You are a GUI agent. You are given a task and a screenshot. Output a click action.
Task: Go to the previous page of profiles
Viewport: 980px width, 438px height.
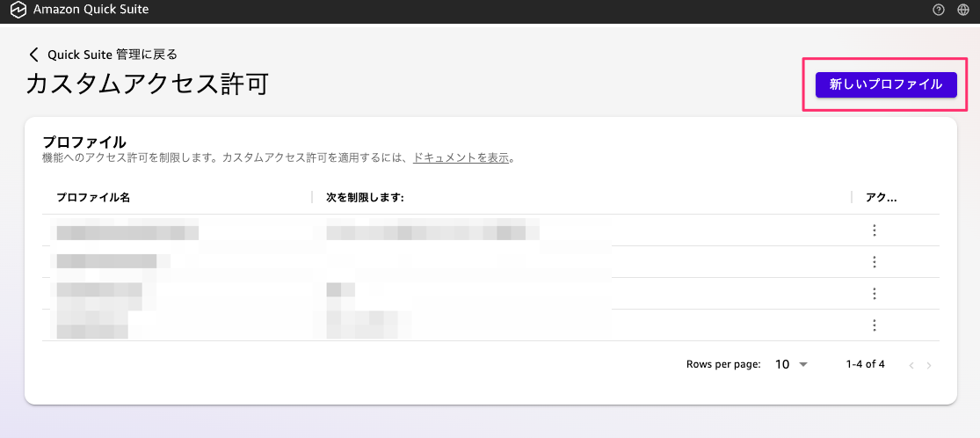[x=911, y=365]
